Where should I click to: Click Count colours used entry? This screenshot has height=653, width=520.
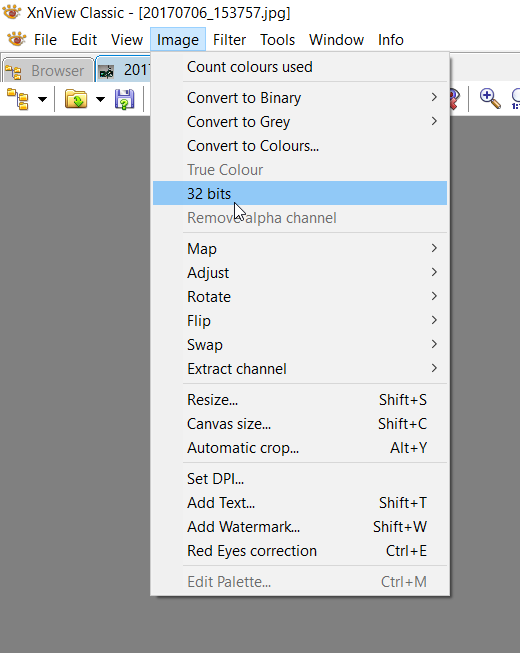pyautogui.click(x=300, y=67)
